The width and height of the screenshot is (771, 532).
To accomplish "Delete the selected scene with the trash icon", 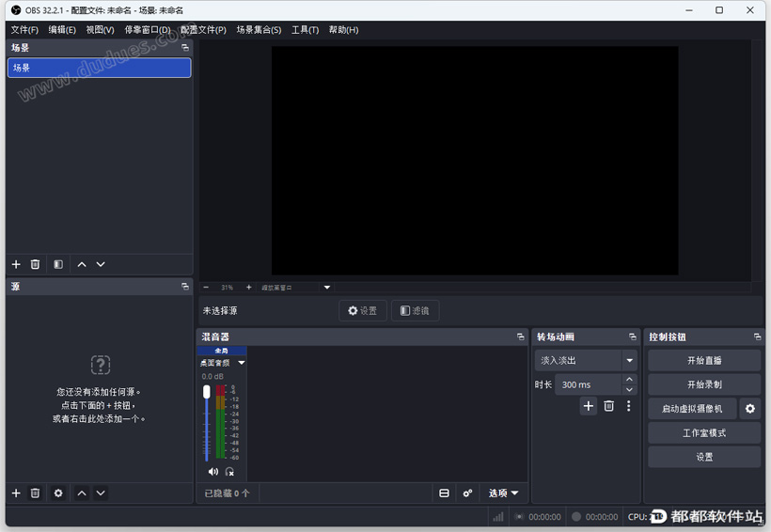I will [35, 264].
